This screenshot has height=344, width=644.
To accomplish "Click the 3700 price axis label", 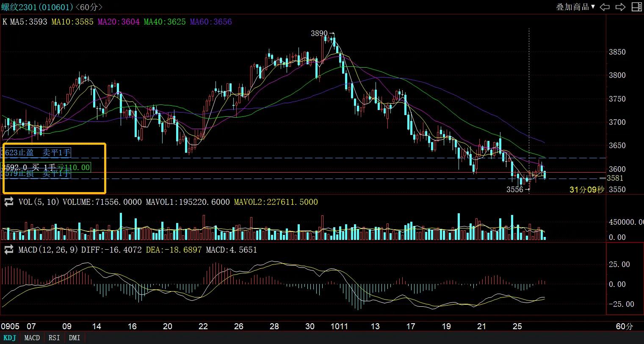I will 617,122.
